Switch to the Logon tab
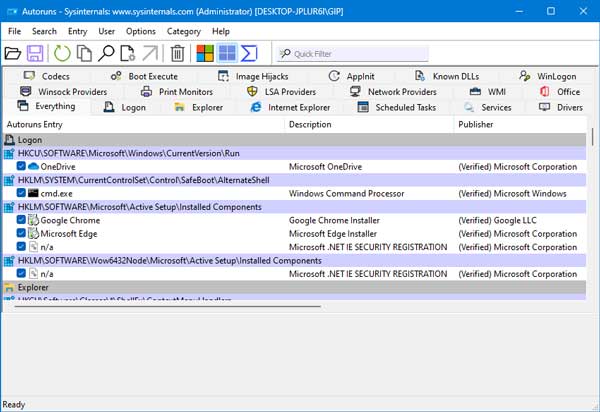Image resolution: width=600 pixels, height=412 pixels. coord(125,107)
